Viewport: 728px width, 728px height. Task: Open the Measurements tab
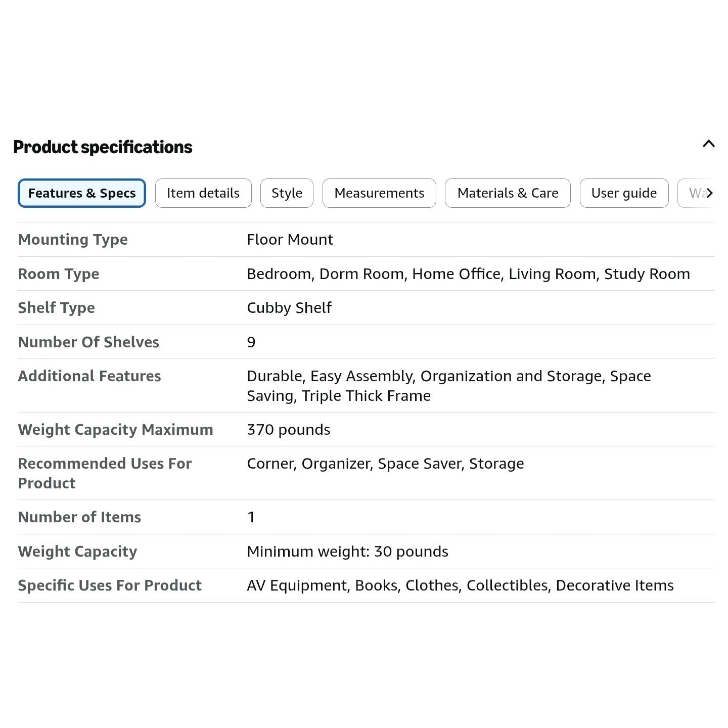(x=379, y=193)
